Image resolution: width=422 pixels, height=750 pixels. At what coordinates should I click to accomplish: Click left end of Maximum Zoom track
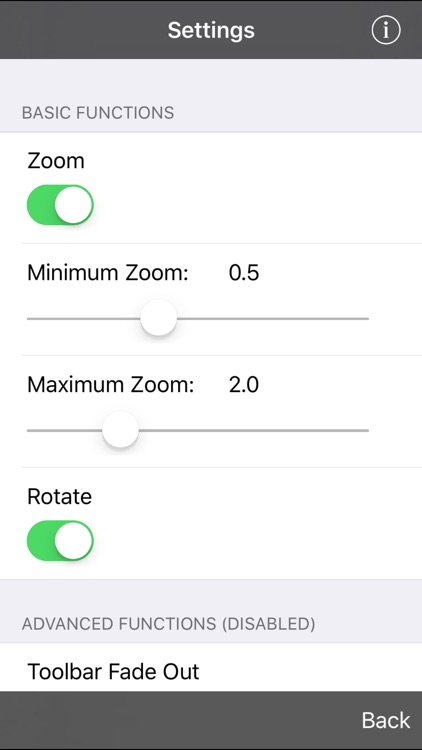(32, 430)
